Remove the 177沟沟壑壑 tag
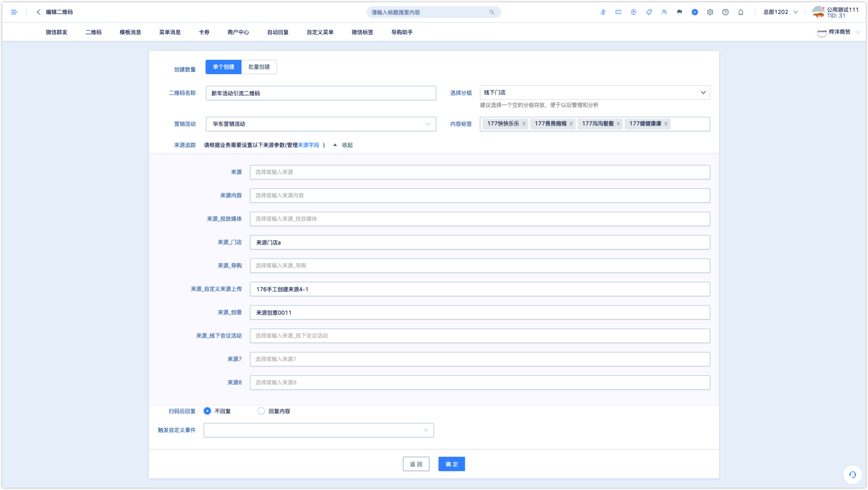The image size is (868, 490). pyautogui.click(x=618, y=124)
